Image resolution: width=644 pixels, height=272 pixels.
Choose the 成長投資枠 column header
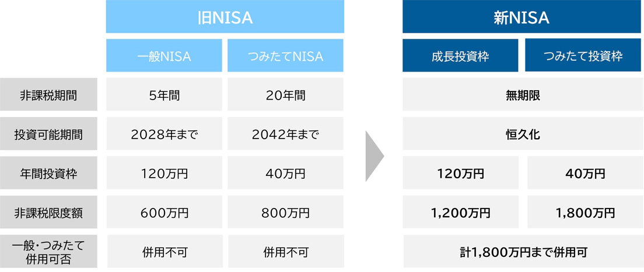pyautogui.click(x=460, y=56)
